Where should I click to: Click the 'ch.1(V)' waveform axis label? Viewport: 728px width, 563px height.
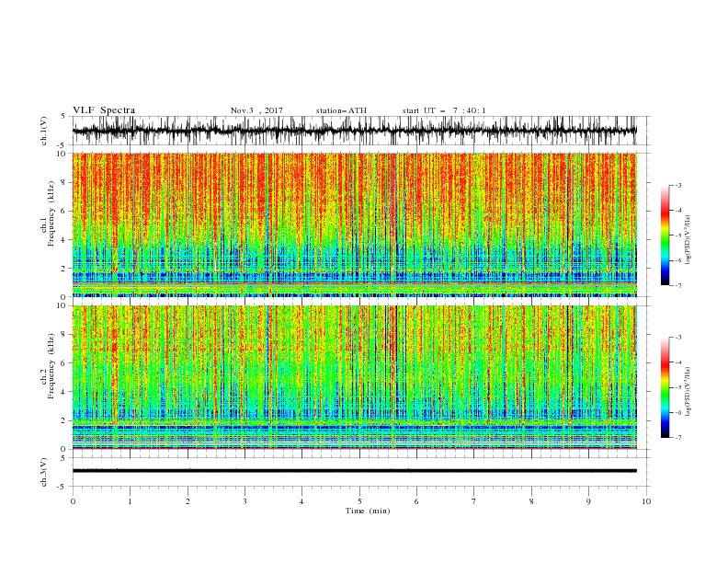point(44,131)
